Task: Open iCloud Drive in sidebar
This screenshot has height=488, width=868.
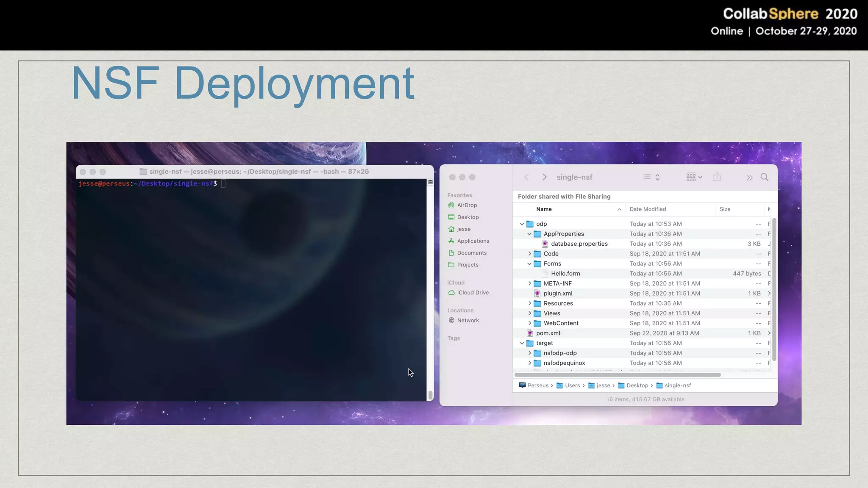Action: point(468,292)
